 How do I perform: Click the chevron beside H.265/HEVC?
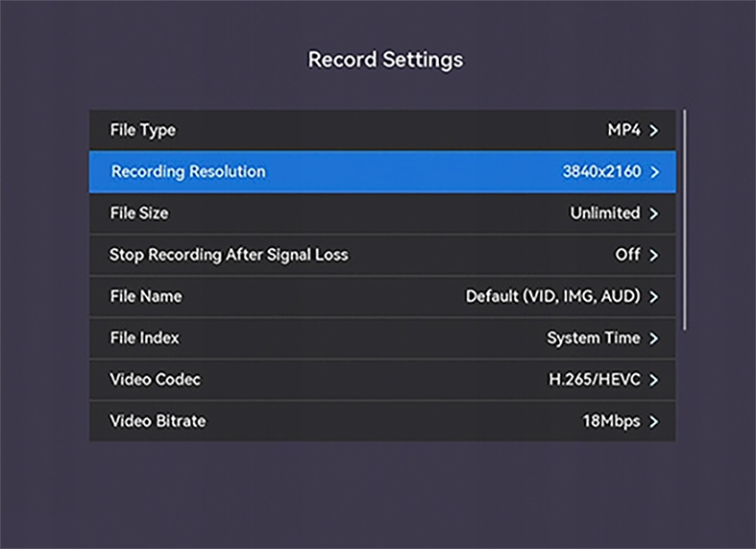(x=654, y=380)
